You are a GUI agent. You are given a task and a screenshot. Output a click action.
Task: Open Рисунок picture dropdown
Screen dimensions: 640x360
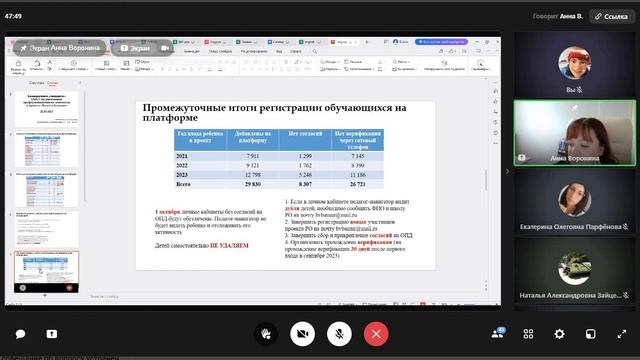pyautogui.click(x=353, y=62)
